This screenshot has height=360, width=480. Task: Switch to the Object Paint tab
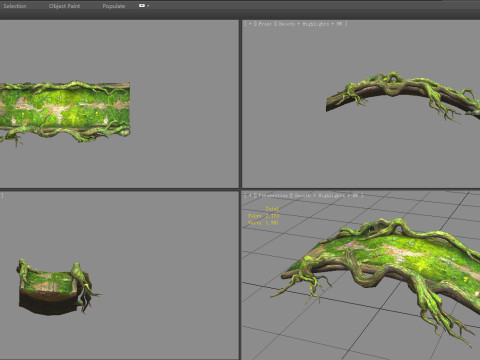click(64, 6)
